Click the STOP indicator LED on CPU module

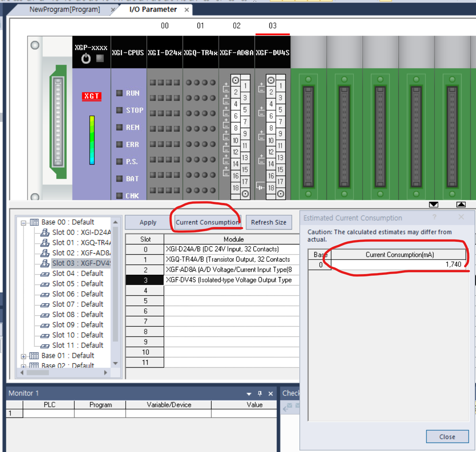[x=119, y=110]
